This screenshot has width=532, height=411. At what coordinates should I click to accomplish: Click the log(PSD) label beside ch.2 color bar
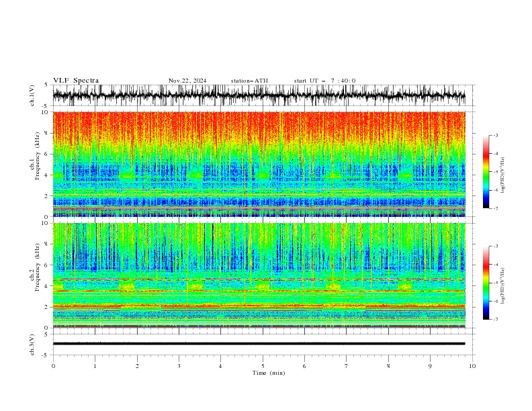[x=503, y=286]
